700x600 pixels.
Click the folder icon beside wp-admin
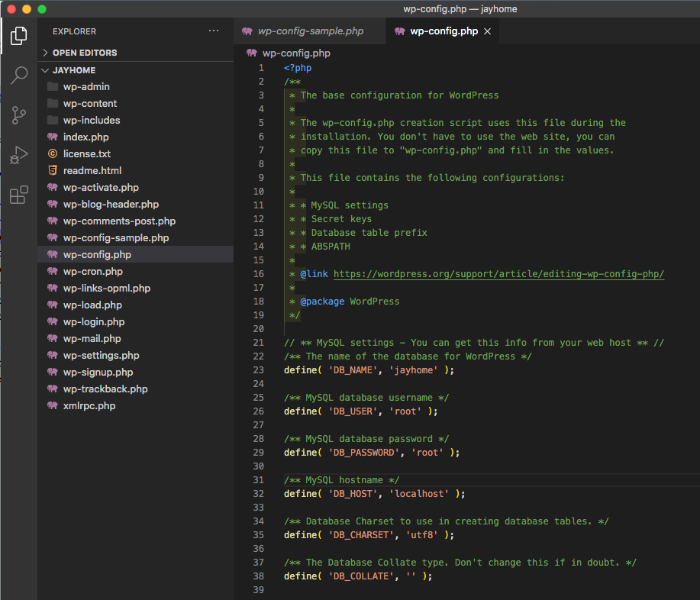point(53,86)
